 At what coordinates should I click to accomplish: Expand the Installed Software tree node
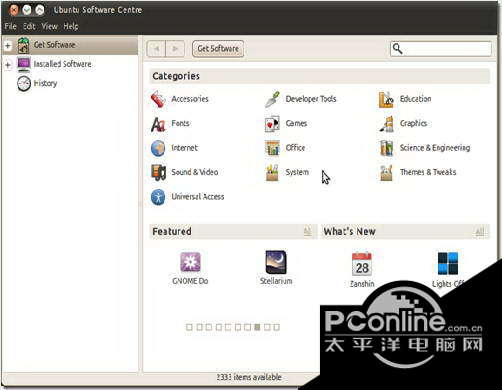[x=8, y=64]
